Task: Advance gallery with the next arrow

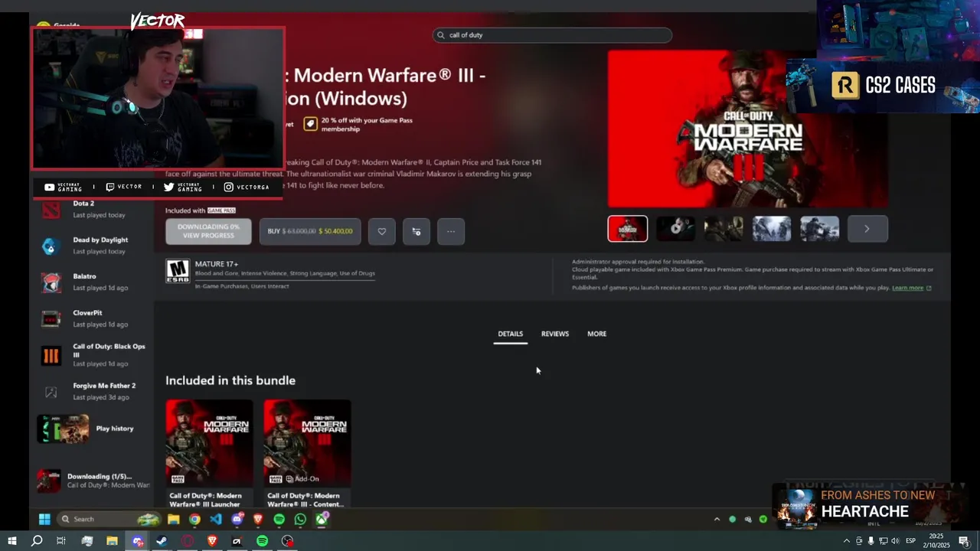Action: click(867, 229)
